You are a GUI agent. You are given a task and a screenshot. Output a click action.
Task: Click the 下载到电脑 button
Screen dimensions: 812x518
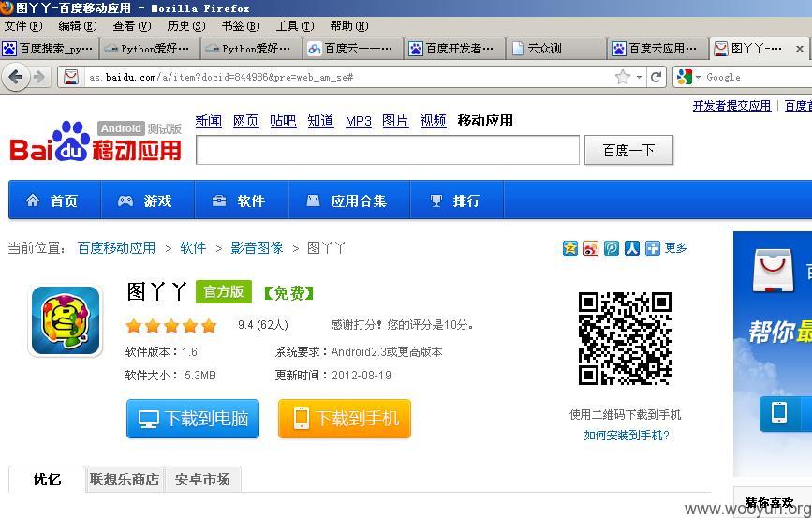tap(193, 419)
